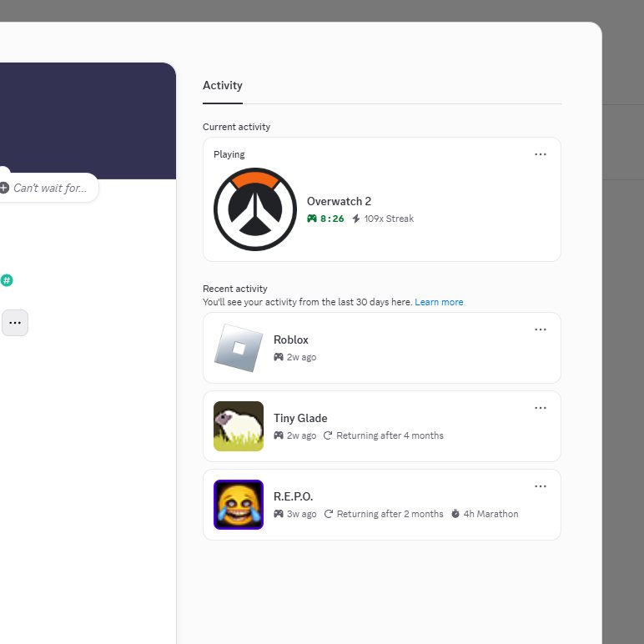644x644 pixels.
Task: Open the profile more options button
Action: tap(15, 323)
